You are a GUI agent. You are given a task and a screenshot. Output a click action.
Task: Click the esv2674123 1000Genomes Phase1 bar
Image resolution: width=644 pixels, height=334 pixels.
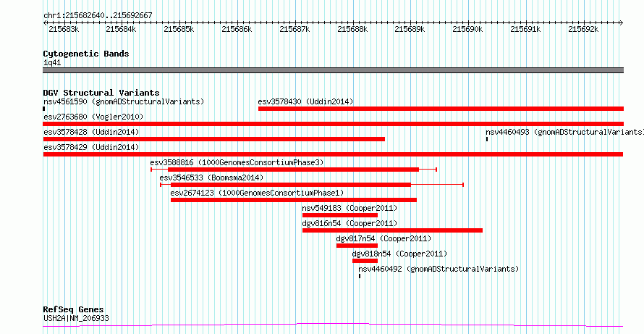(x=294, y=200)
